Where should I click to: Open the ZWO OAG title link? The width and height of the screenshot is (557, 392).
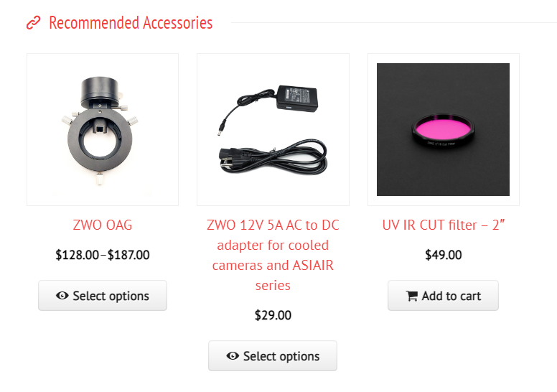click(103, 225)
